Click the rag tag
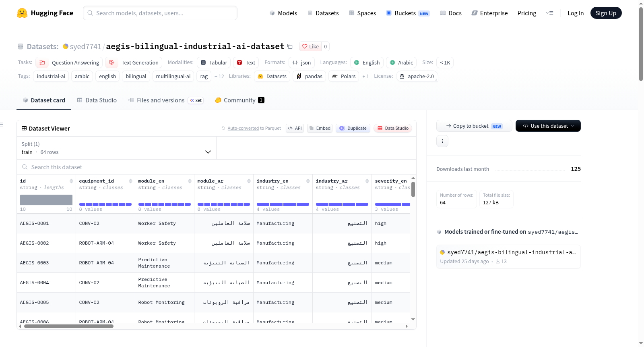This screenshot has height=347, width=644. click(x=204, y=76)
